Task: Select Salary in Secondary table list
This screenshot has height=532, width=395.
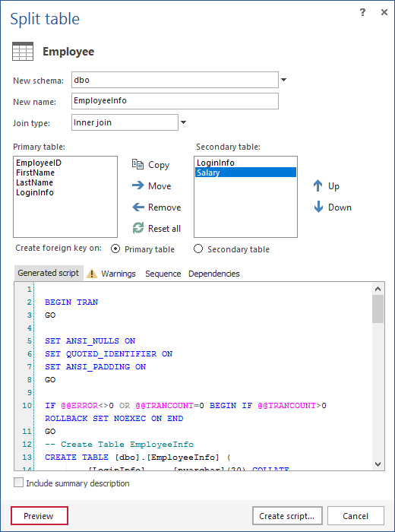Action: tap(245, 173)
